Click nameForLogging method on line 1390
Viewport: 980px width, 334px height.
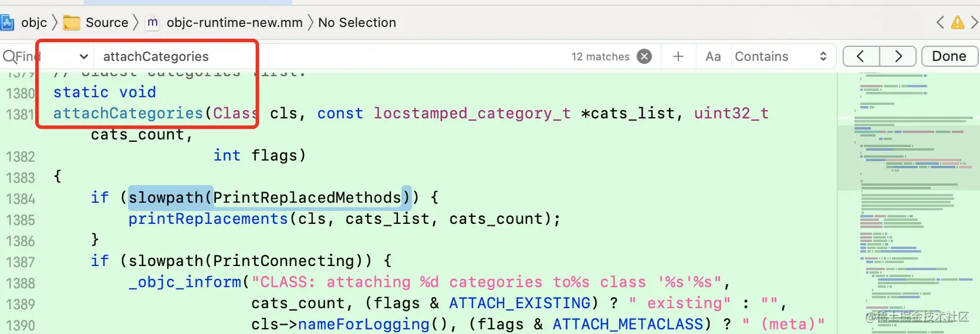(364, 324)
